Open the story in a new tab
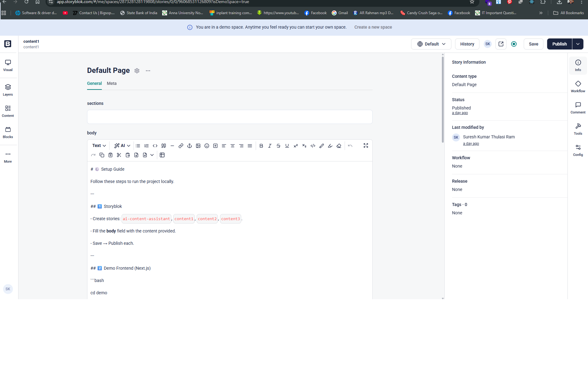The image size is (588, 369). (x=501, y=44)
